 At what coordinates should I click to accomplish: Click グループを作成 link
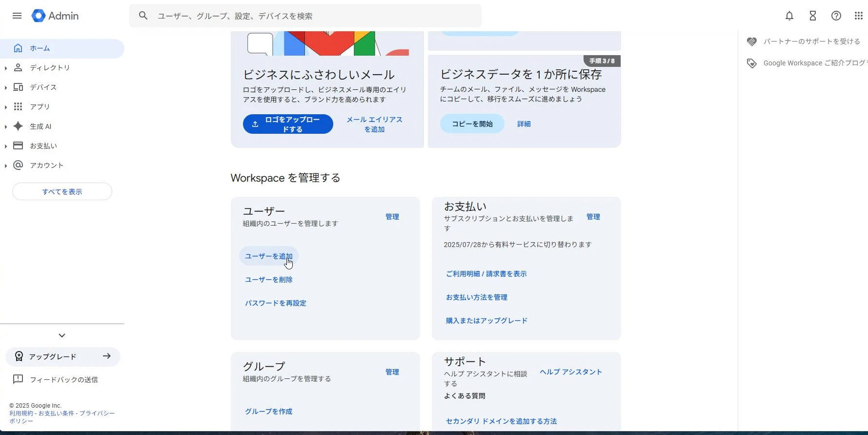[x=269, y=412]
